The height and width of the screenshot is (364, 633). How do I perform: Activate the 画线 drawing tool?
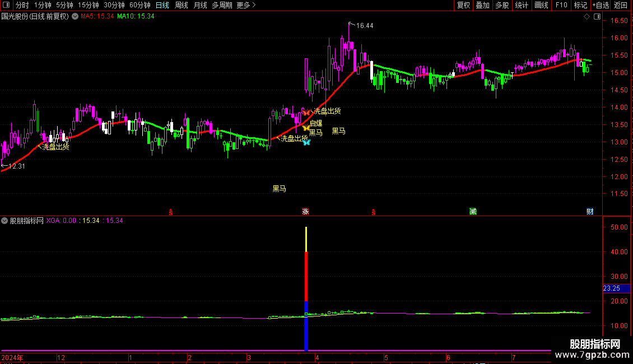[x=541, y=5]
